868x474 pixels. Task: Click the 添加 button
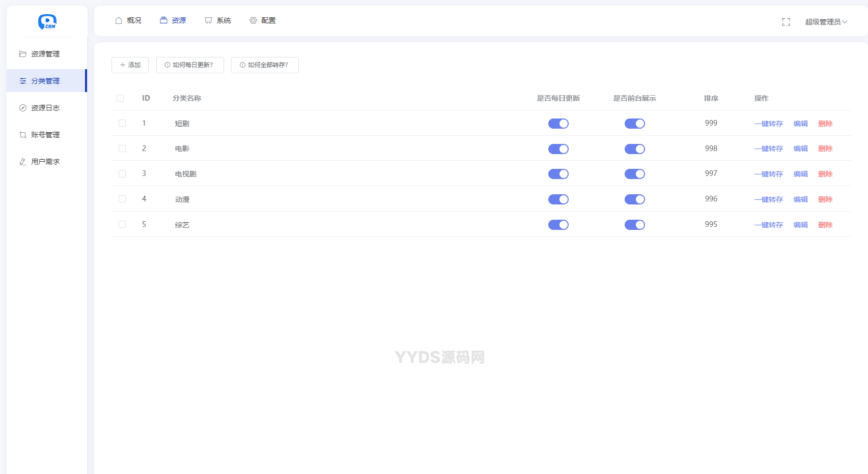[x=130, y=65]
